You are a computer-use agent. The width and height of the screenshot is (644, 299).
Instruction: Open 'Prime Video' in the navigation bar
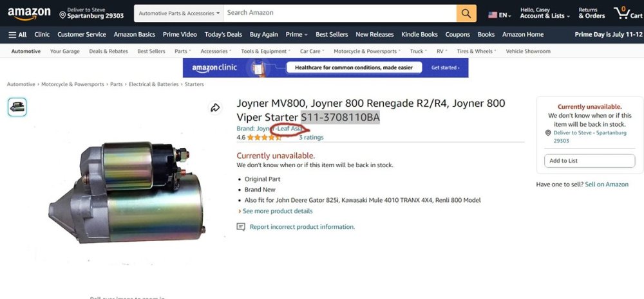180,35
